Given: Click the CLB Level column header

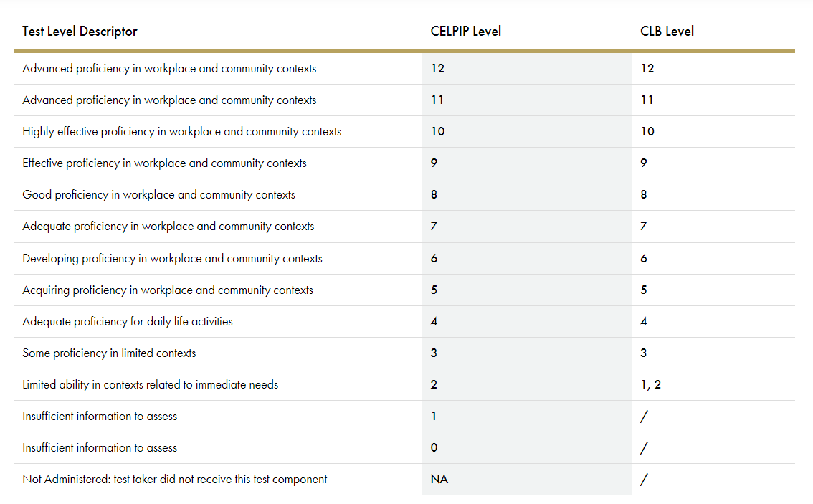Looking at the screenshot, I should [667, 32].
